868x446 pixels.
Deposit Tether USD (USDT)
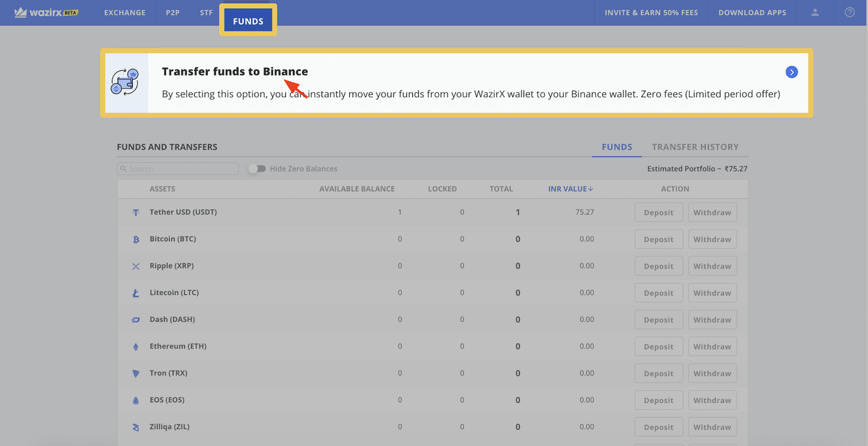coord(659,213)
